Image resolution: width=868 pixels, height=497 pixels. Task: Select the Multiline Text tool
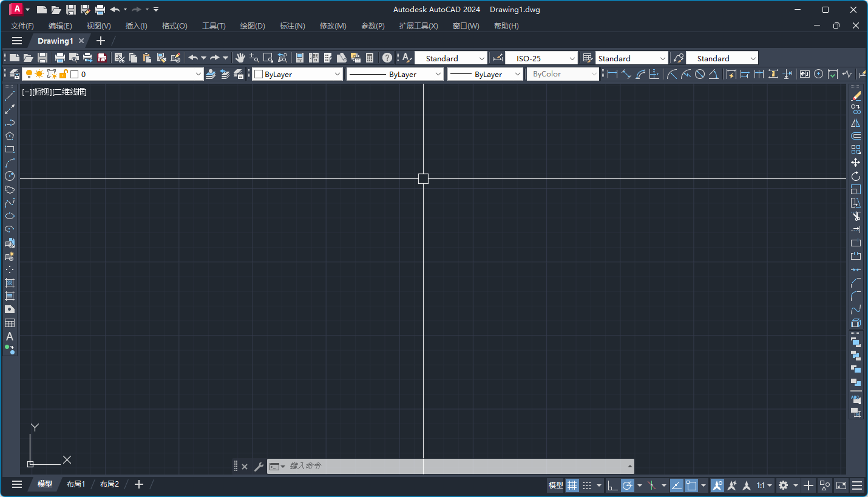click(x=10, y=336)
